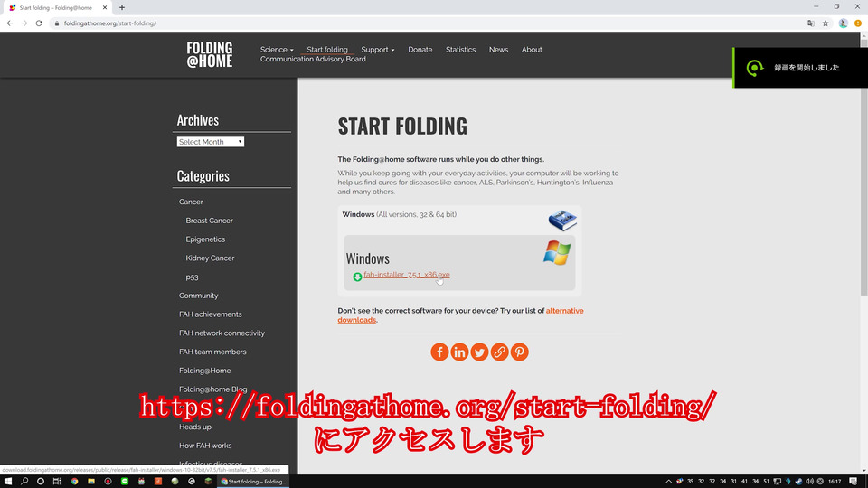Click the green download arrow icon

[358, 277]
